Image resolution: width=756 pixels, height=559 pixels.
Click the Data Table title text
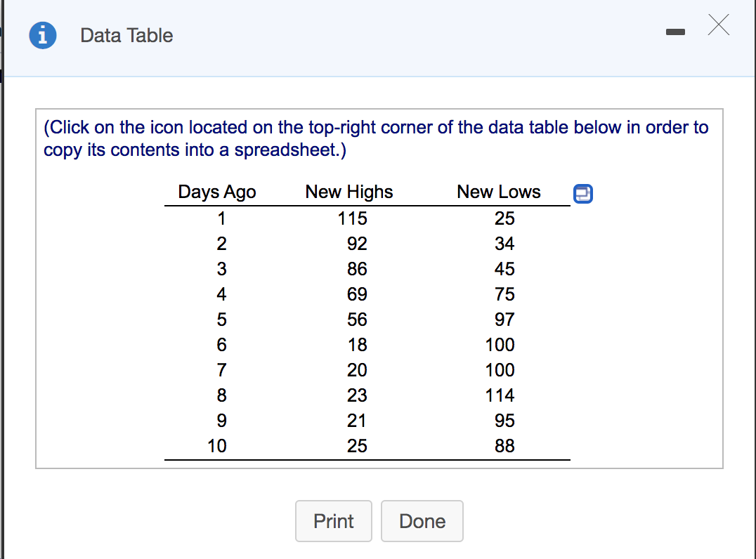pyautogui.click(x=126, y=36)
